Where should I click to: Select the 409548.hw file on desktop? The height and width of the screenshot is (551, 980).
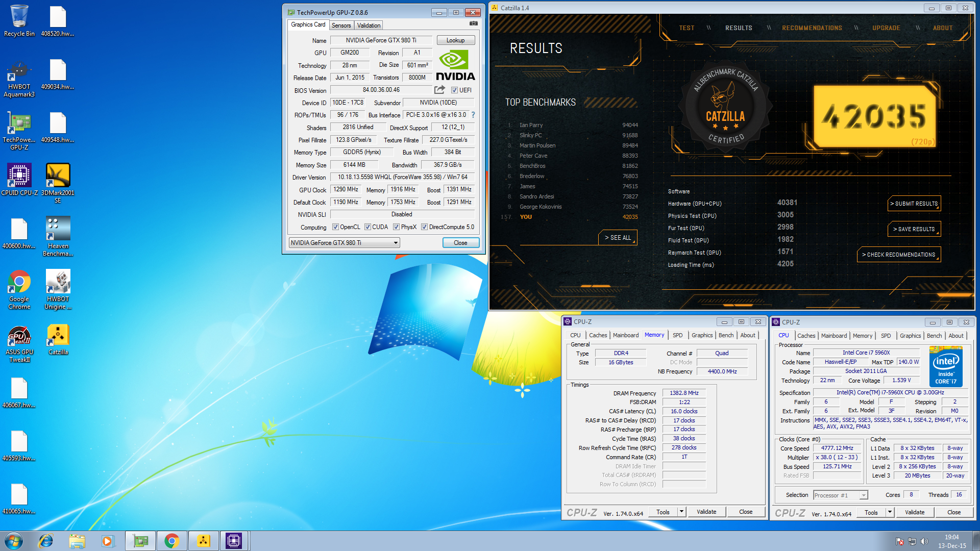[58, 127]
